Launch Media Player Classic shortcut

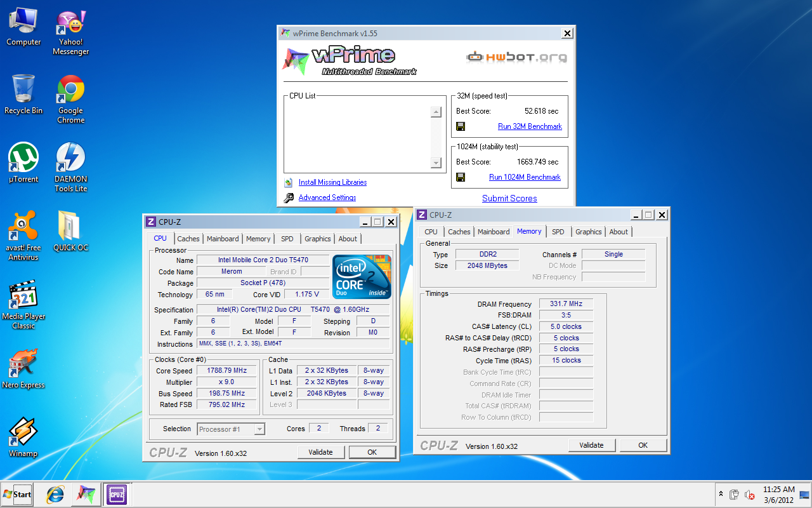23,304
